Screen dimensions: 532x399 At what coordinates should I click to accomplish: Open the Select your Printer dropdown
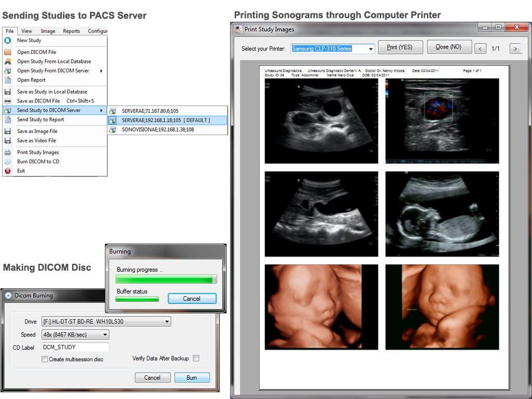371,49
